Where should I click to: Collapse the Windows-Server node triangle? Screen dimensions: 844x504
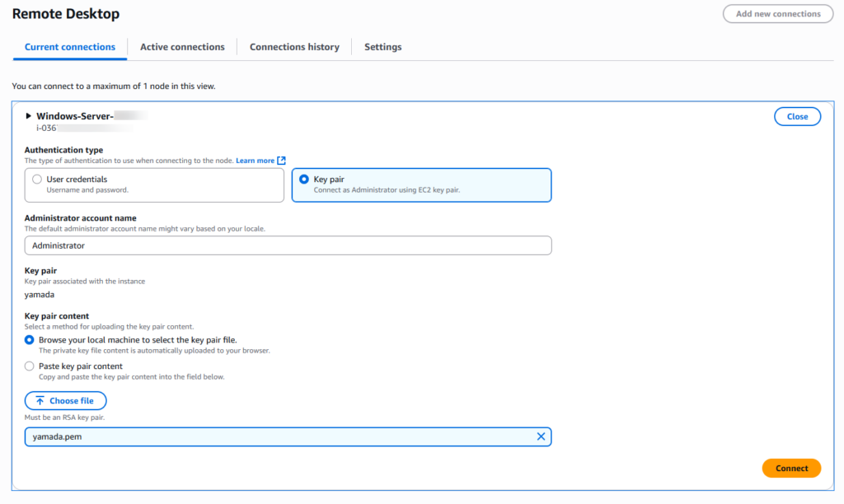29,116
